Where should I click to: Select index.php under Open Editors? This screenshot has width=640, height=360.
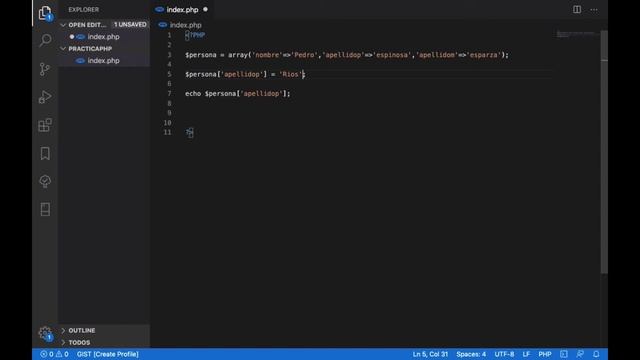(x=104, y=37)
